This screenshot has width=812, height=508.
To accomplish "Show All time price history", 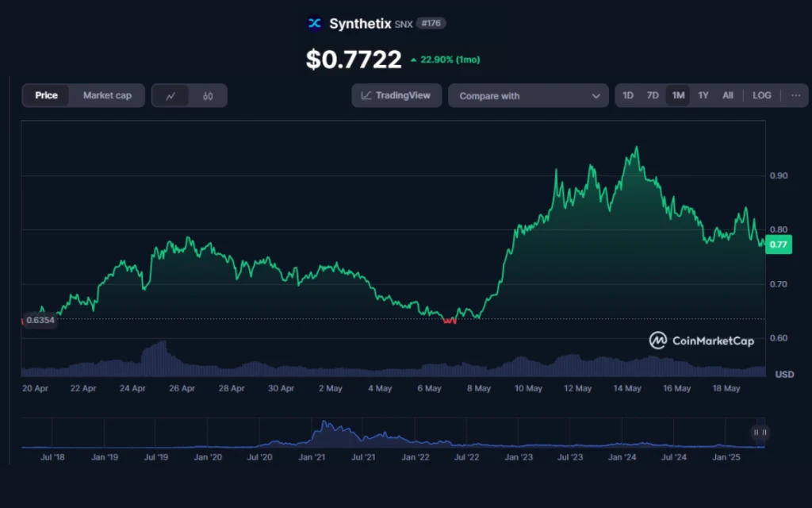I will point(728,95).
